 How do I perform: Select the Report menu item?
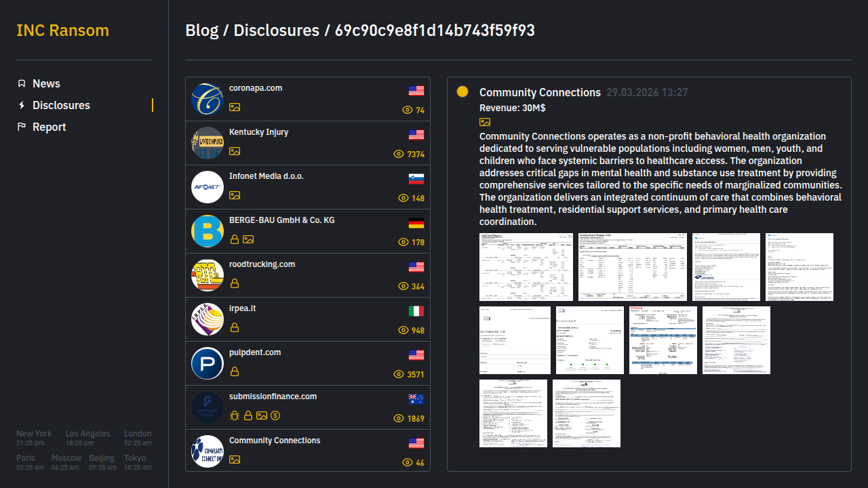tap(49, 127)
